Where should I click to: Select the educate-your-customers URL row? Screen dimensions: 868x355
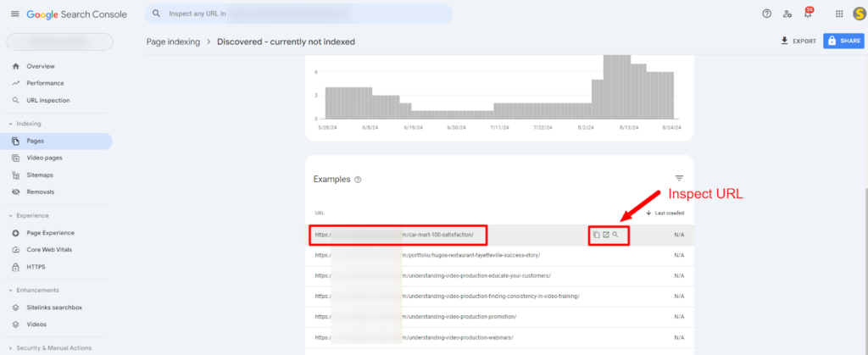click(x=499, y=276)
